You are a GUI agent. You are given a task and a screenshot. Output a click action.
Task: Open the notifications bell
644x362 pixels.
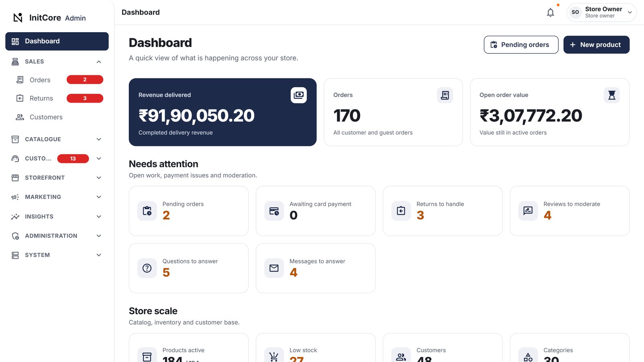(551, 12)
